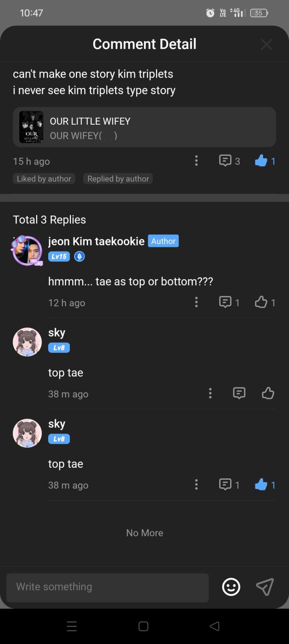The image size is (289, 644).
Task: Open three-dot menu on the author's reply
Action: [196, 302]
